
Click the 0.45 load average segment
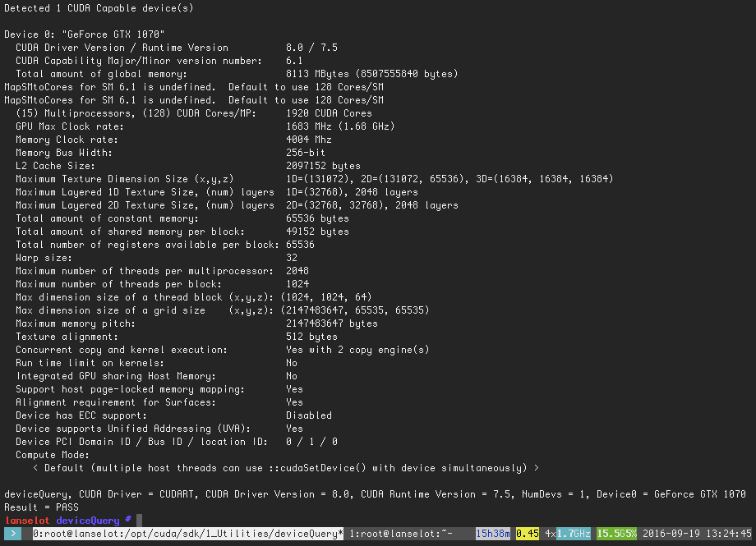528,534
